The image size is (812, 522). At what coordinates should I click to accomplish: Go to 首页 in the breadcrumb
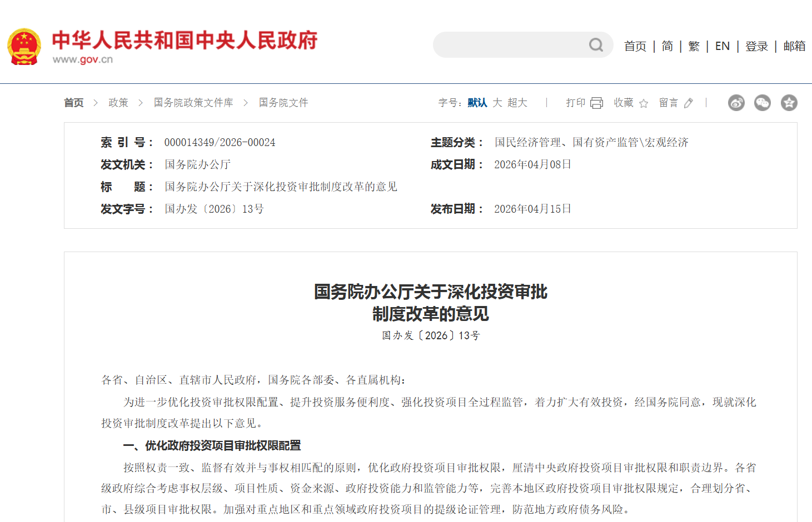pos(74,103)
